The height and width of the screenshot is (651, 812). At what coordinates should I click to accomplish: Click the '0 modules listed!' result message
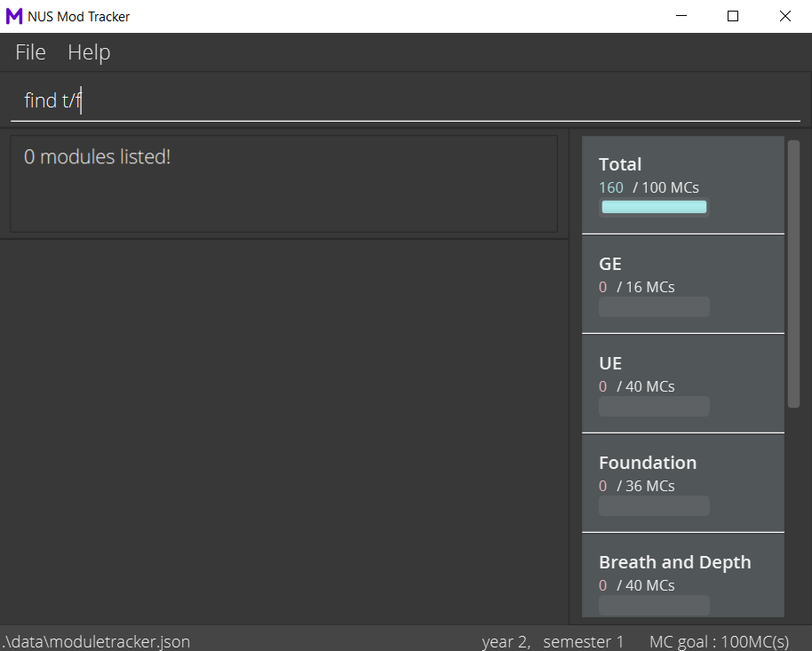[98, 157]
